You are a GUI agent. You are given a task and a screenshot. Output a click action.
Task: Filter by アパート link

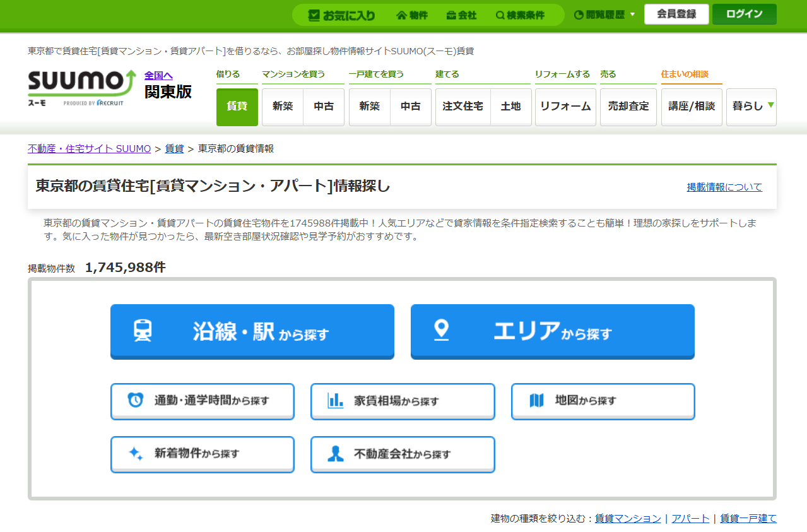tap(690, 519)
